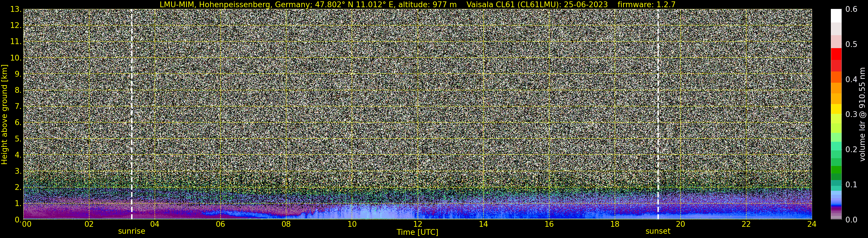Click height axis tick 13
Image resolution: width=868 pixels, height=238 pixels.
point(16,10)
